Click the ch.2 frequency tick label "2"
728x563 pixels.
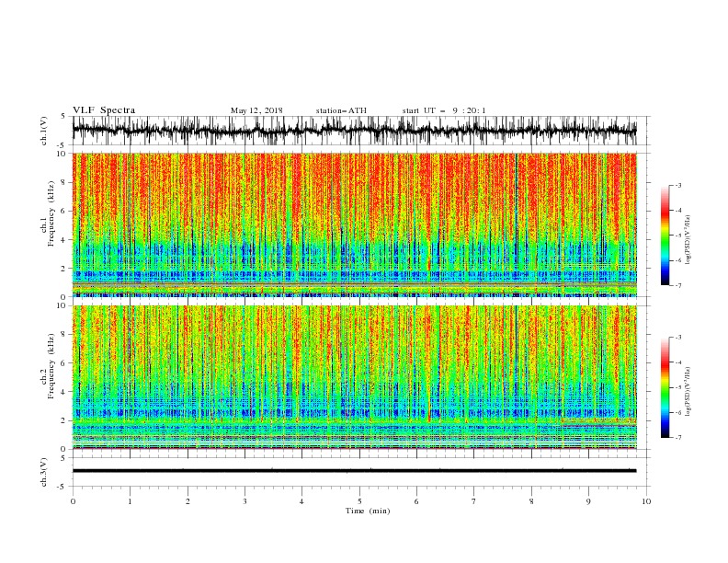click(x=63, y=420)
